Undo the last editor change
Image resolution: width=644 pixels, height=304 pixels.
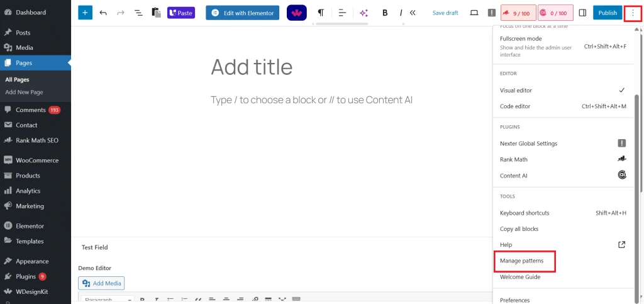click(103, 13)
